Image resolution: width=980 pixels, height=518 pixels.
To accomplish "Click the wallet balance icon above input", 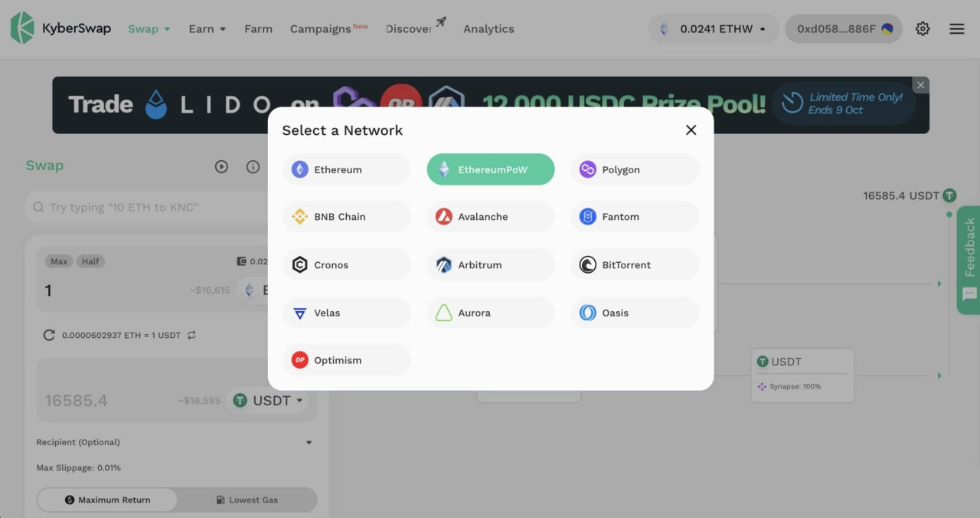I will [x=241, y=261].
